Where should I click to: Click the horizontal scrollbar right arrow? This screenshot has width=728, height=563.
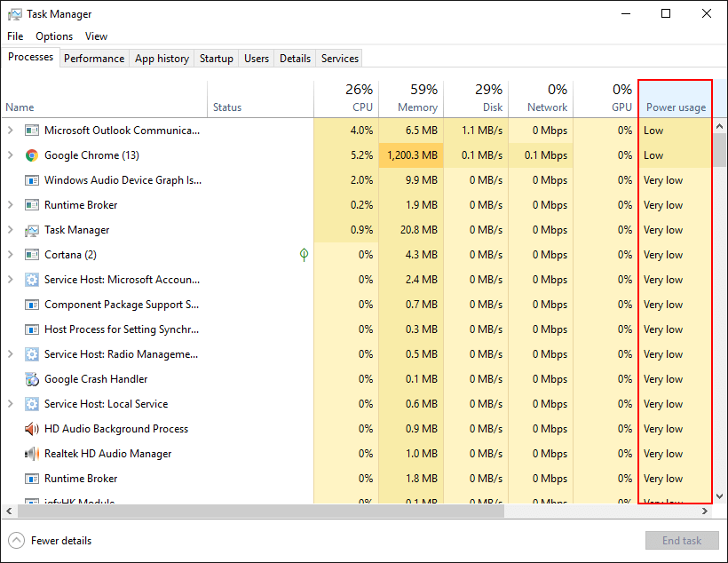coord(705,511)
